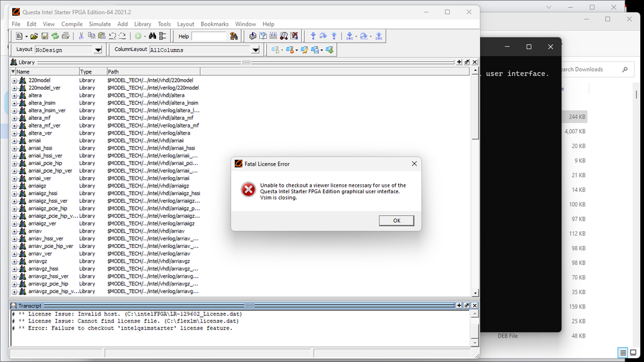644x362 pixels.
Task: Zoom the Library pane with plus button
Action: [x=459, y=62]
